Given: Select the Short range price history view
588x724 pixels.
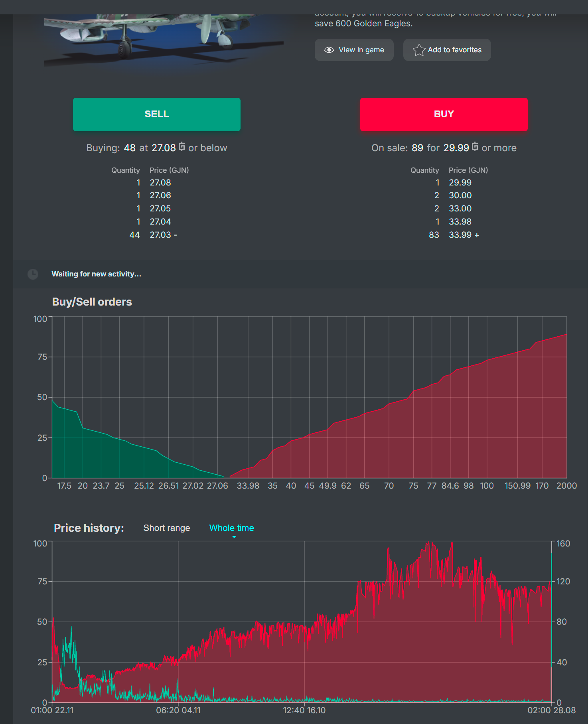Looking at the screenshot, I should click(x=167, y=528).
